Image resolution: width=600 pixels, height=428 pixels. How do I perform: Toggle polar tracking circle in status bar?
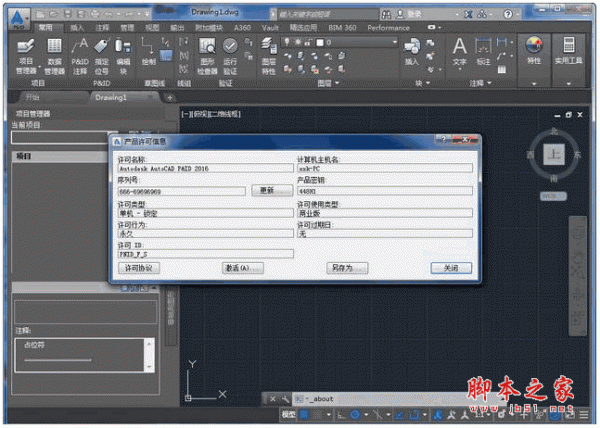click(355, 415)
